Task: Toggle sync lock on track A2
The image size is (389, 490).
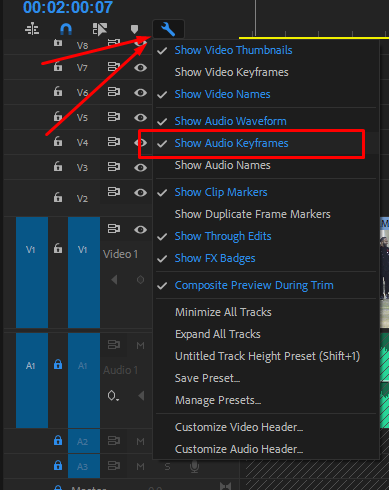Action: click(x=114, y=441)
